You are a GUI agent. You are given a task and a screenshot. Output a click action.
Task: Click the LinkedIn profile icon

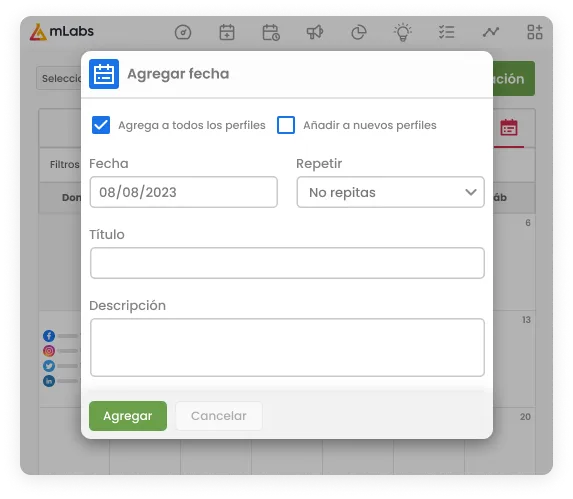click(x=49, y=381)
